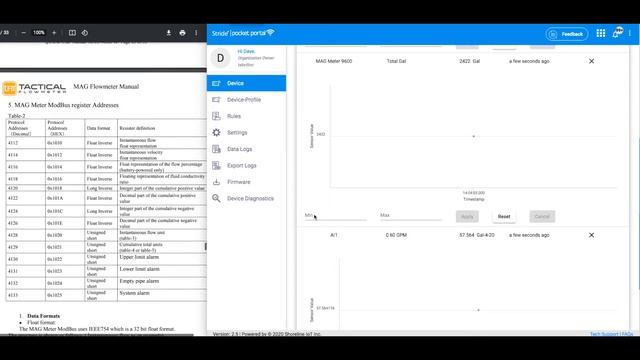Rotate the PDF document icon
The height and width of the screenshot is (360, 640).
point(84,33)
